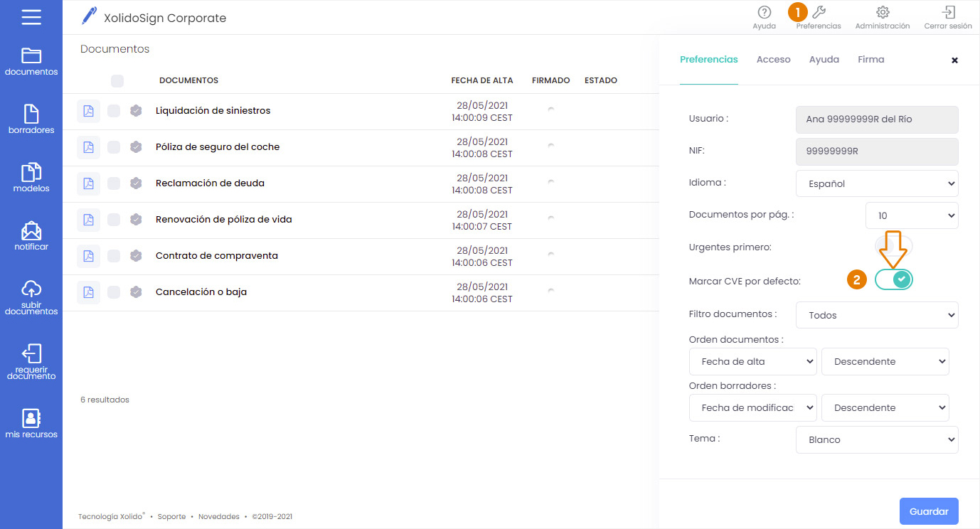Open Orden documentos Descendente dropdown
The image size is (980, 529).
[x=885, y=361]
